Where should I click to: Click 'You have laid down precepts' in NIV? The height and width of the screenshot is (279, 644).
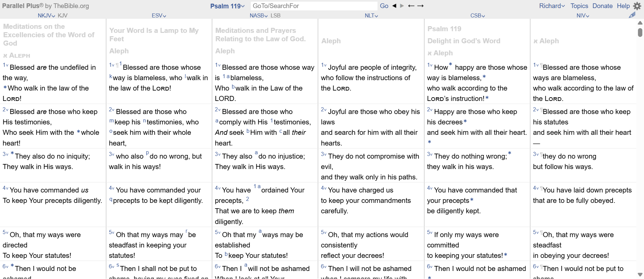[x=587, y=190]
